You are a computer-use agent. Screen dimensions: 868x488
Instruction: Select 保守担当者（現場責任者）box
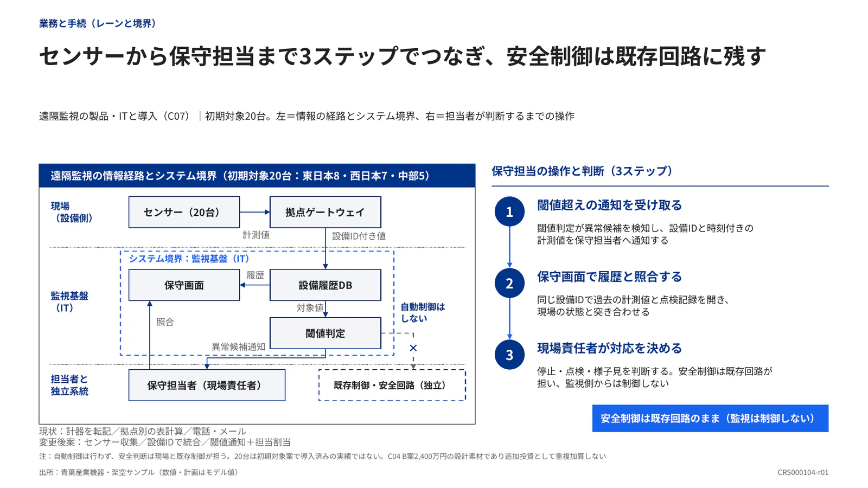pyautogui.click(x=207, y=386)
